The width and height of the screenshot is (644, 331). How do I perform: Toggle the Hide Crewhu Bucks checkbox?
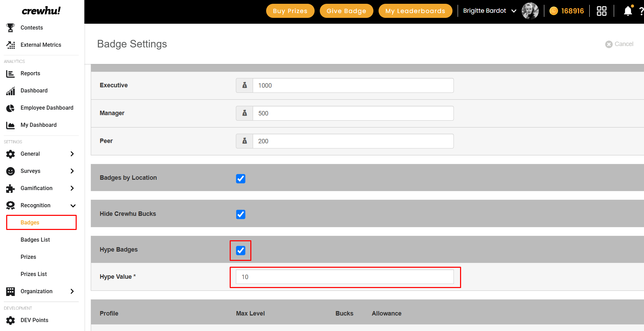point(241,214)
